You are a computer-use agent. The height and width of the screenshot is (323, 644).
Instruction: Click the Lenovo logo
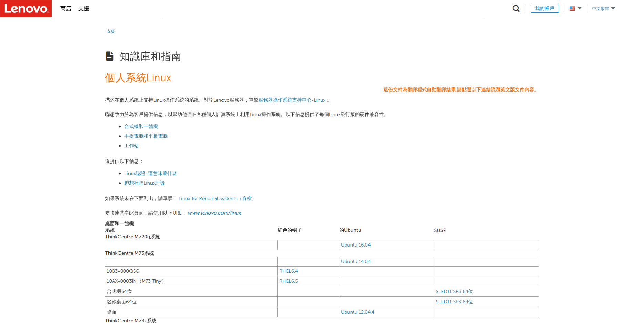pyautogui.click(x=26, y=8)
